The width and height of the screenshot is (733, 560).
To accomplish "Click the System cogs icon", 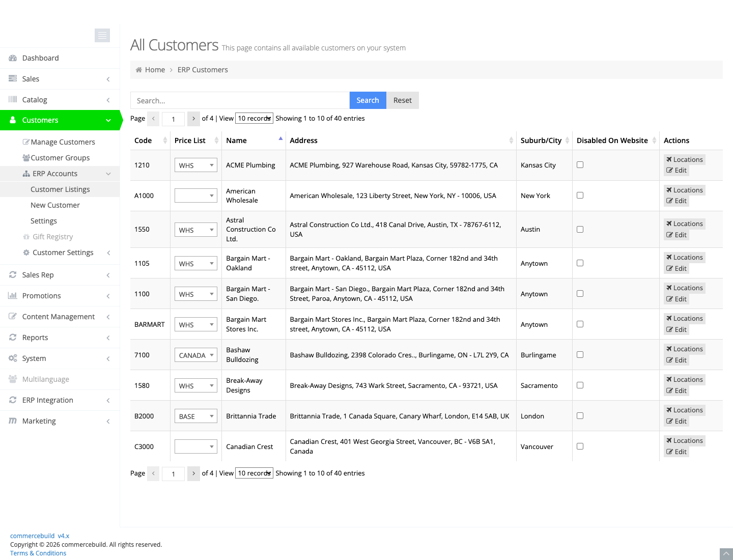I will pyautogui.click(x=13, y=358).
